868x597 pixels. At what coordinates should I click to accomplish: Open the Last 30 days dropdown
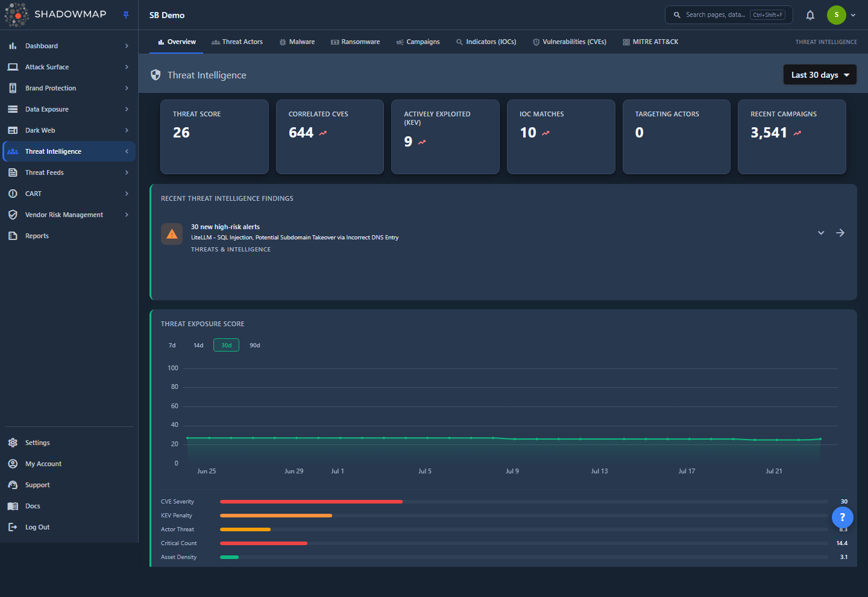820,75
